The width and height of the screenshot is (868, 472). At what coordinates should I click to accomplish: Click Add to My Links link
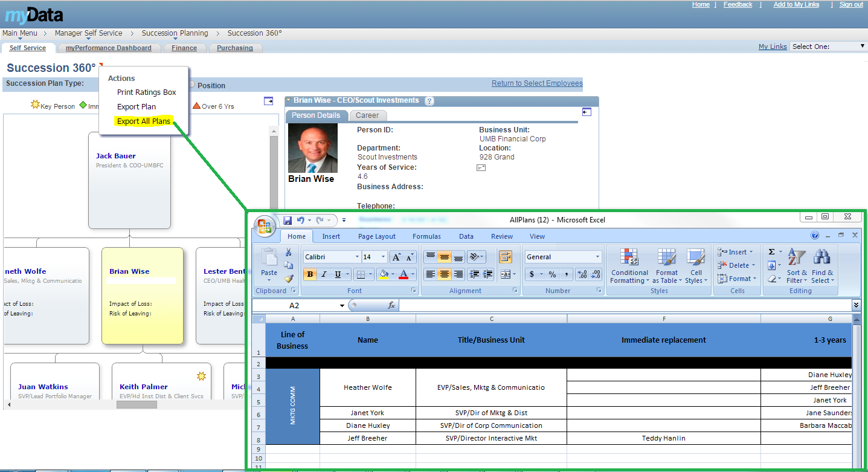[796, 4]
